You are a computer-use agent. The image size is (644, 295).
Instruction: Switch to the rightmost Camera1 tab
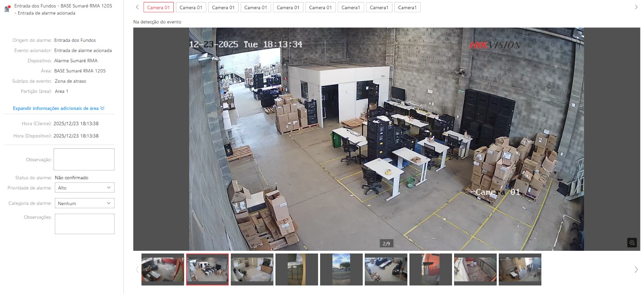point(407,8)
